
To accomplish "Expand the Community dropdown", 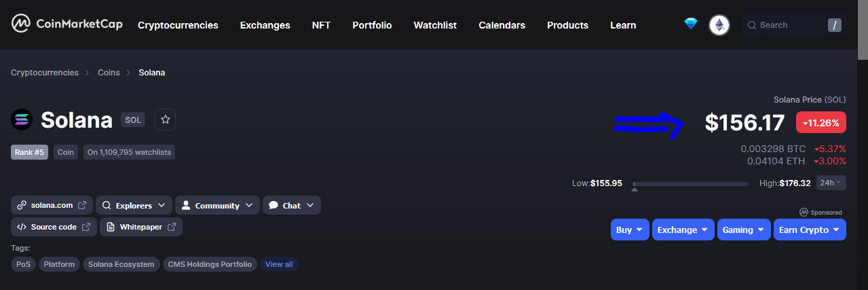I will point(217,205).
